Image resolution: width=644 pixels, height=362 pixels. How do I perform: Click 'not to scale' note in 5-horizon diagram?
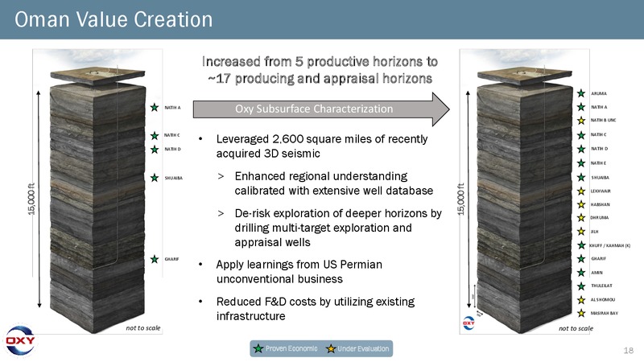143,328
